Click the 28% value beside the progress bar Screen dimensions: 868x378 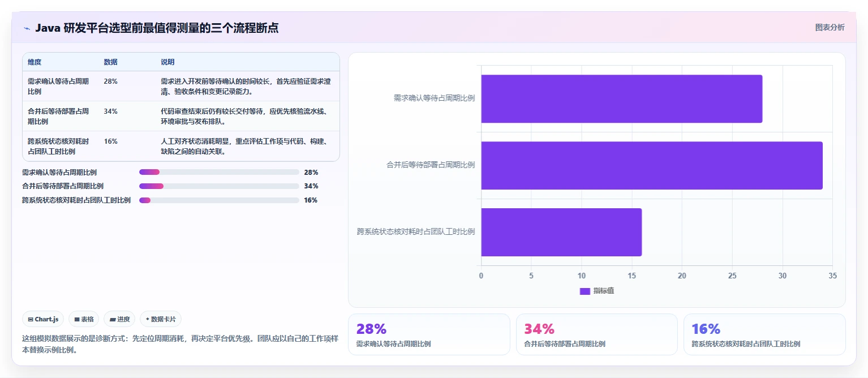point(311,172)
